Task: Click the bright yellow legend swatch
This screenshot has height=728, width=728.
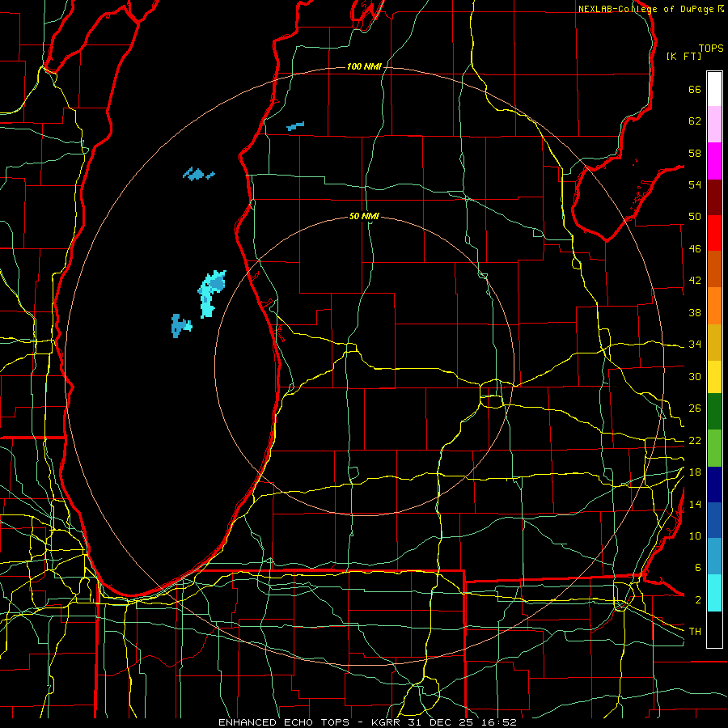Action: pyautogui.click(x=714, y=377)
